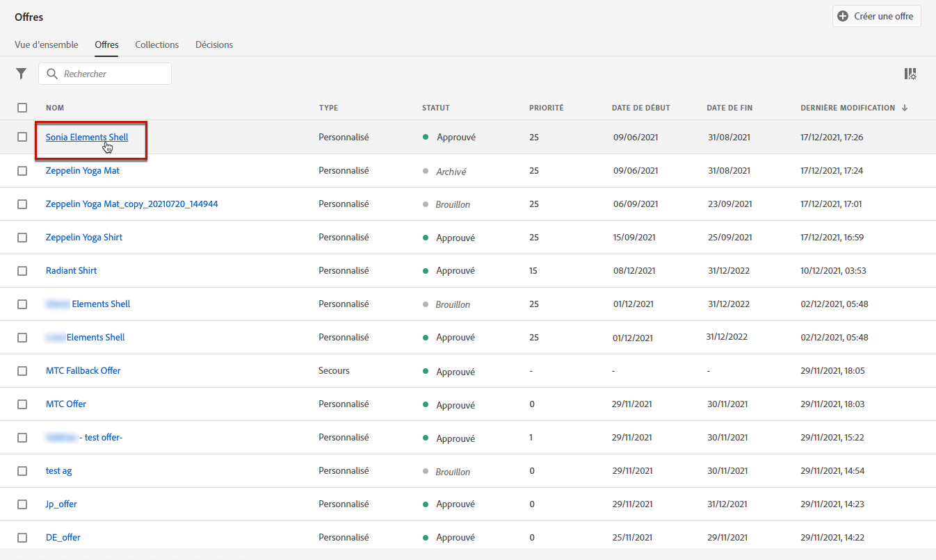Viewport: 936px width, 560px height.
Task: Select the MTC Fallback Offer checkbox
Action: [x=22, y=371]
